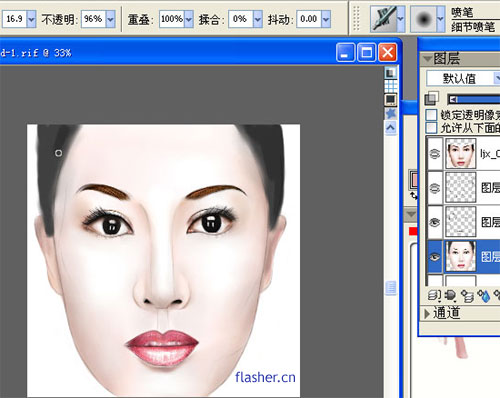
Task: Click the gray triangle expander behind layers panel
Action: pos(411,214)
